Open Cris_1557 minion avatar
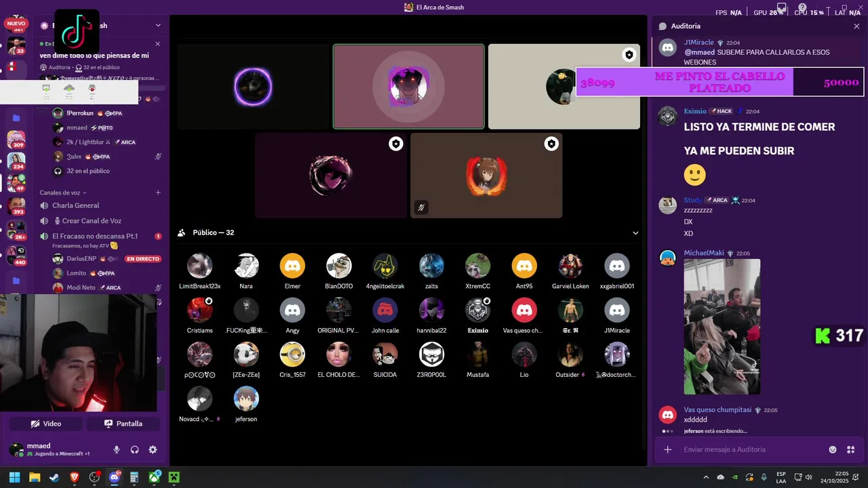The image size is (868, 488). click(292, 354)
